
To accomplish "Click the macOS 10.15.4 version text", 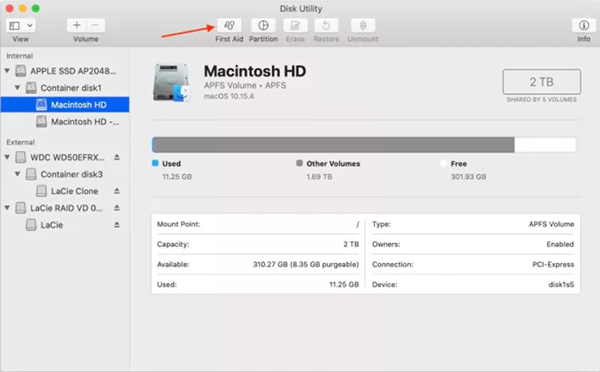I will coord(229,96).
